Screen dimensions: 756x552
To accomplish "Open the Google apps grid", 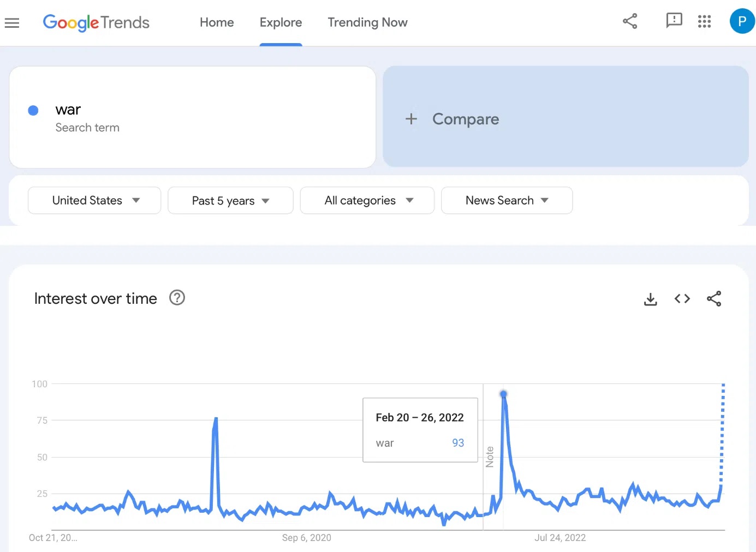I will (x=704, y=21).
